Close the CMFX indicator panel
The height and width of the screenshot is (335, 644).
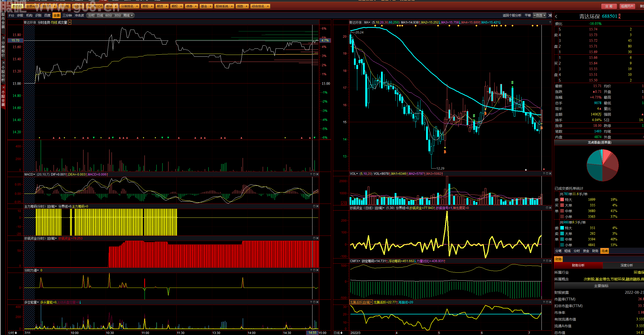pos(550,261)
